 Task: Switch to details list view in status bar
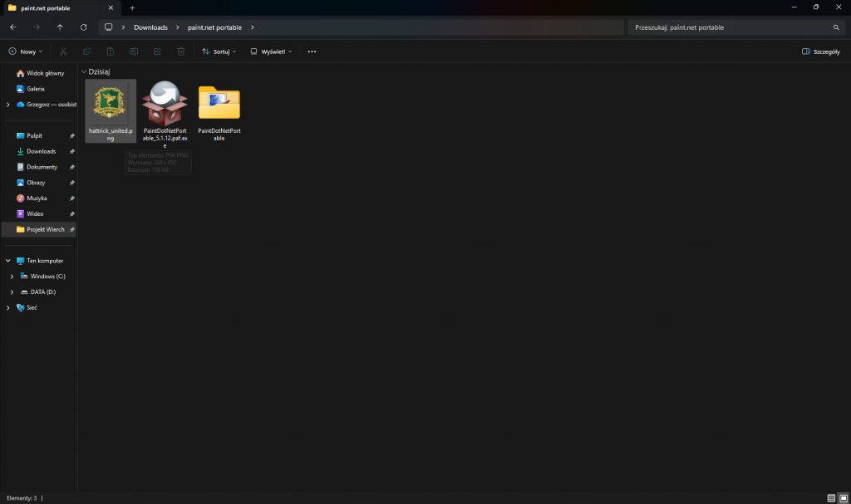831,497
